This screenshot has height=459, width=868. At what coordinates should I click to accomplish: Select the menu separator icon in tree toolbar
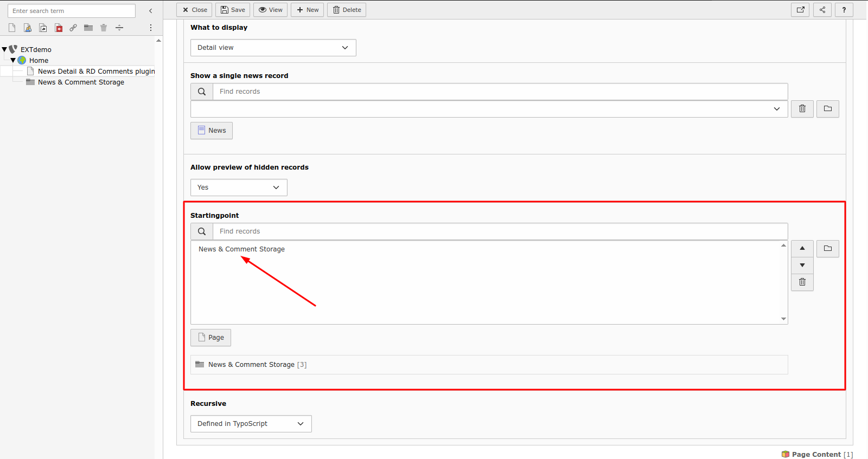tap(119, 28)
